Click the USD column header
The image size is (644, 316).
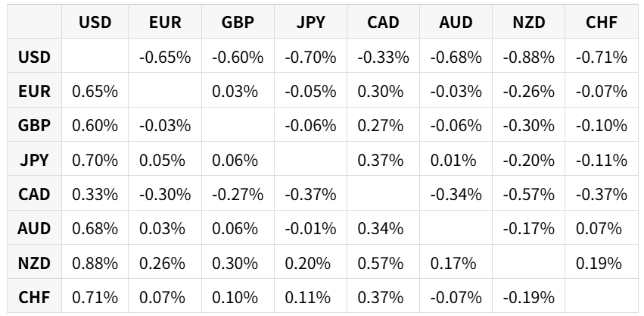95,21
